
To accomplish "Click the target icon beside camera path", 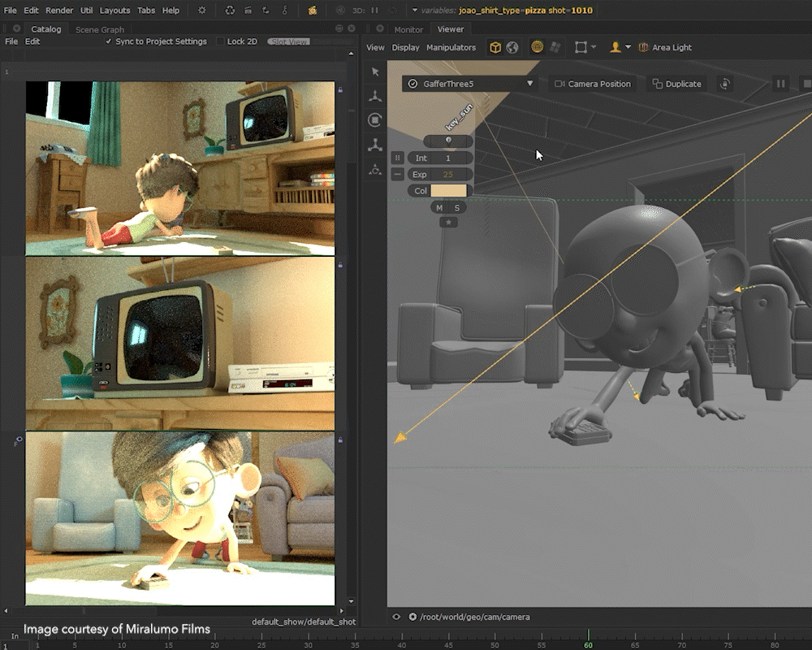I will [412, 617].
